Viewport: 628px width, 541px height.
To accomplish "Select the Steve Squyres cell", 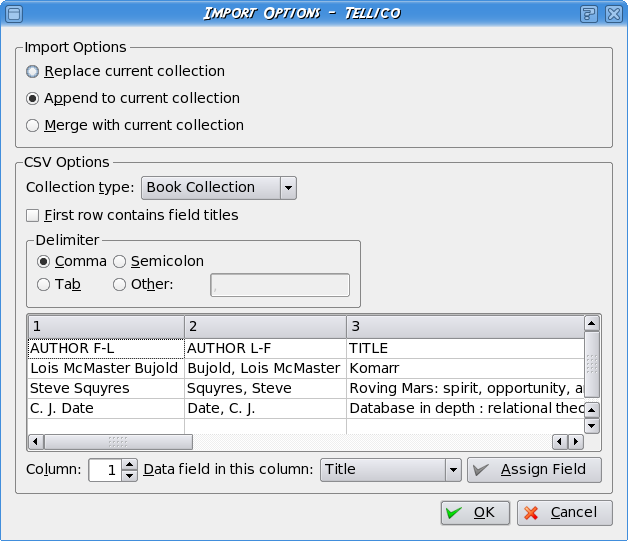I will (x=106, y=388).
